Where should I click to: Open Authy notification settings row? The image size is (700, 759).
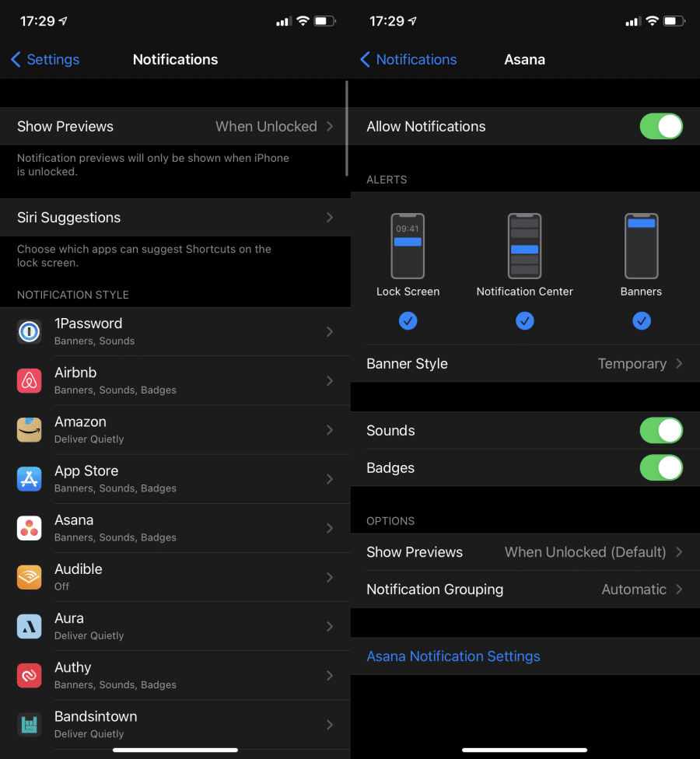175,676
